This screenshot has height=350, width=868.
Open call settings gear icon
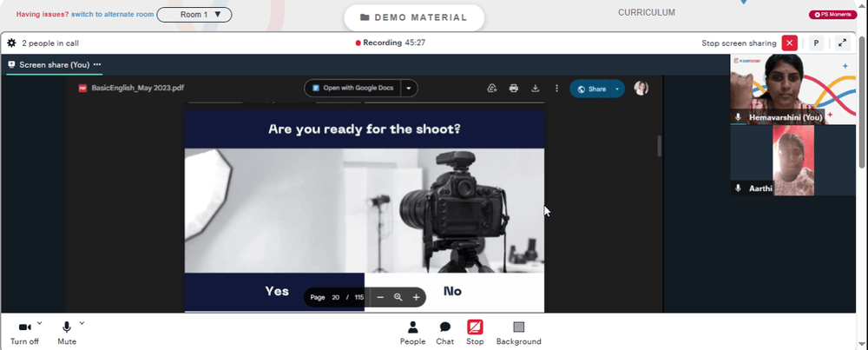click(11, 43)
